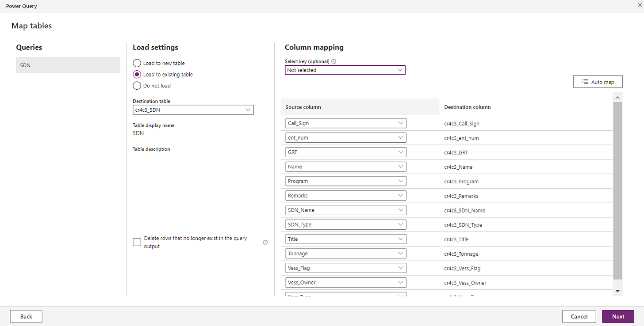Expand the SDN_Type source column dropdown
Viewport: 644px width, 326px height.
(x=346, y=224)
